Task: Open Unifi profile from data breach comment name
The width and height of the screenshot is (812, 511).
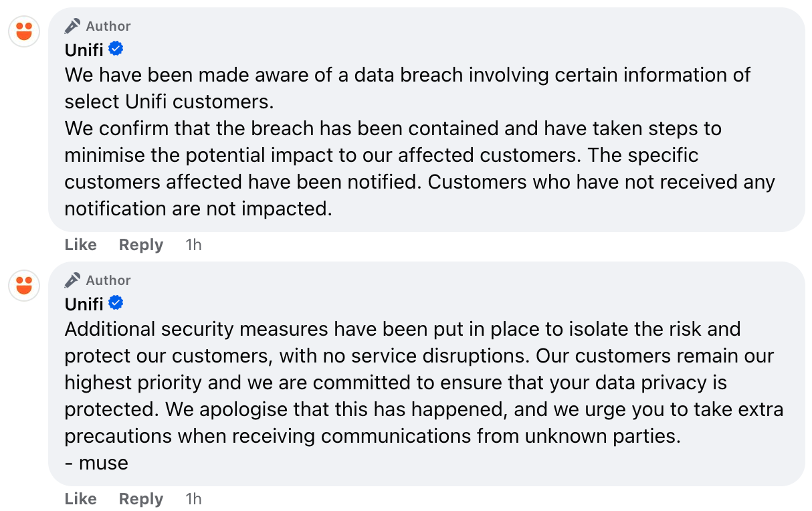Action: (84, 50)
